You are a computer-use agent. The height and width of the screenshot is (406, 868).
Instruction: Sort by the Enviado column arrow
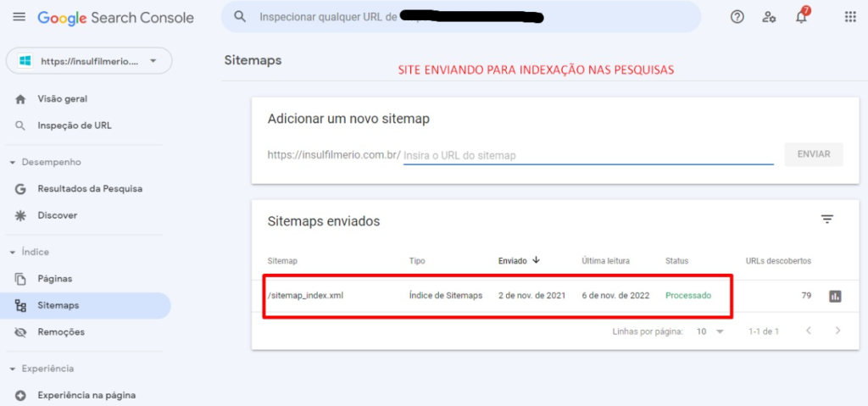pyautogui.click(x=536, y=259)
